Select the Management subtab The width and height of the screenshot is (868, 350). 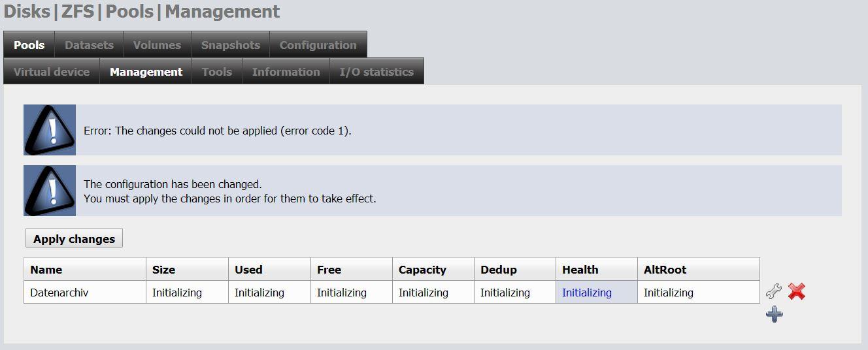point(146,72)
